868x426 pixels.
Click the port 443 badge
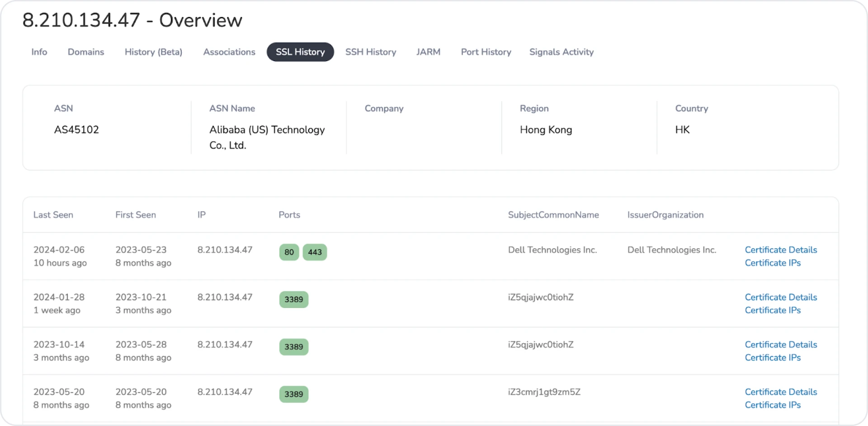(315, 252)
